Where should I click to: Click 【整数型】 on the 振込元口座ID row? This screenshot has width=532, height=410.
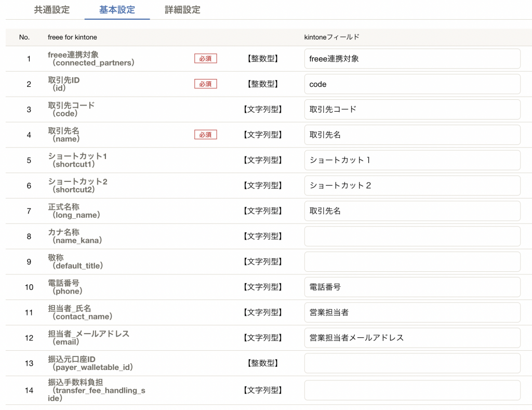click(262, 363)
